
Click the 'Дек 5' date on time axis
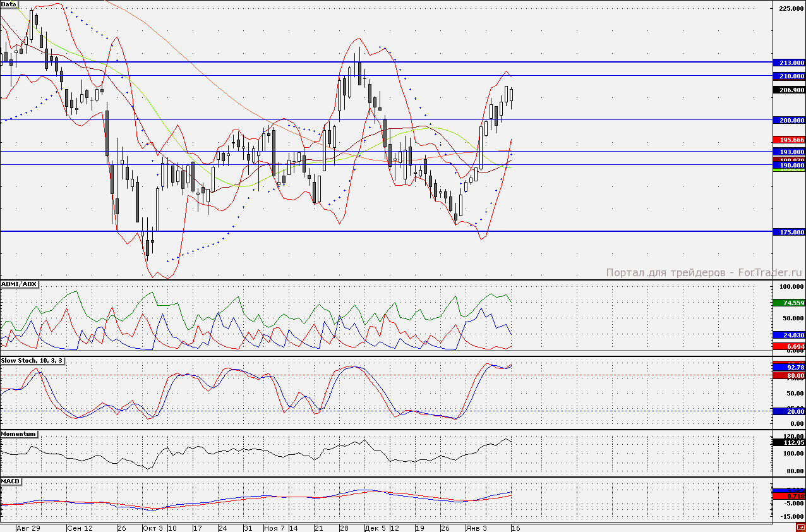pos(375,528)
